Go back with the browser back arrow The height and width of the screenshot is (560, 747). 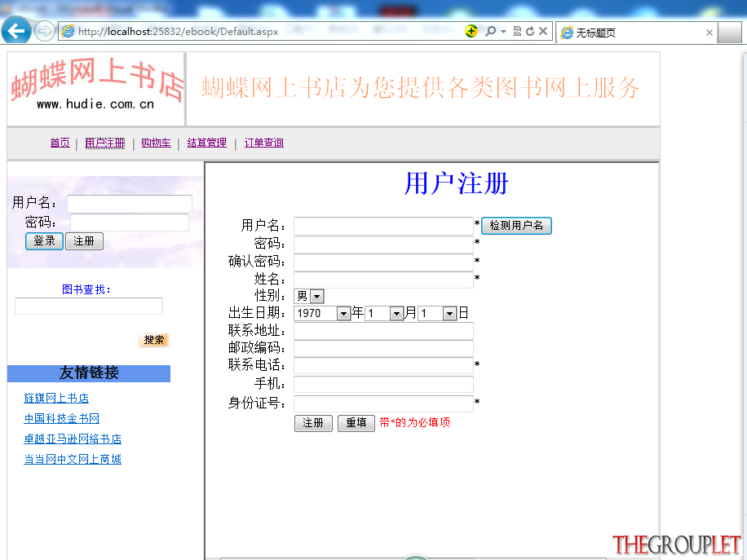15,31
